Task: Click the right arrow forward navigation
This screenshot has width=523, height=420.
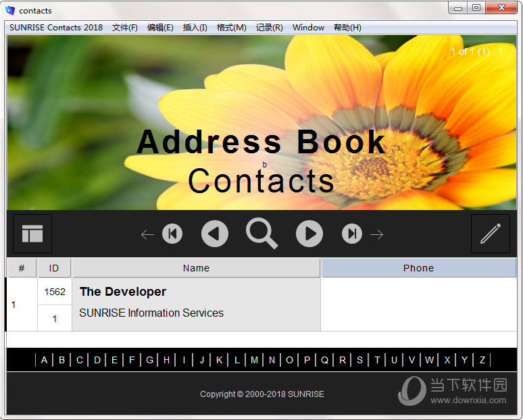Action: [x=376, y=234]
